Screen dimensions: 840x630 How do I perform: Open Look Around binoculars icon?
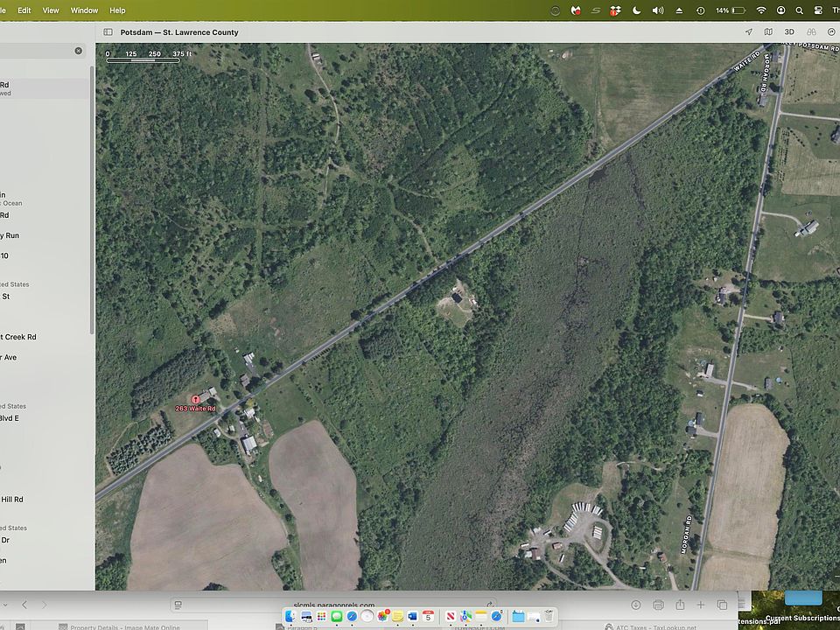(x=810, y=32)
